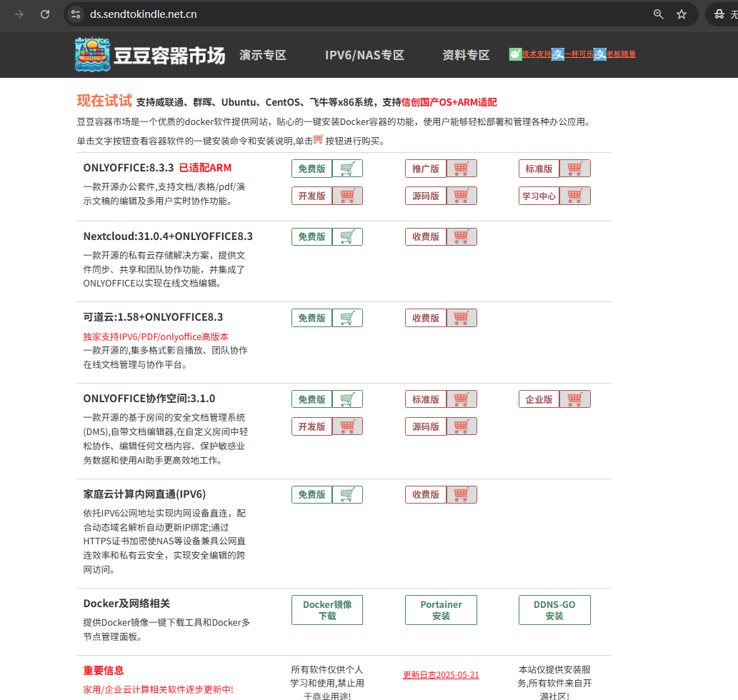Click the red 已适配ARM label

click(x=205, y=168)
